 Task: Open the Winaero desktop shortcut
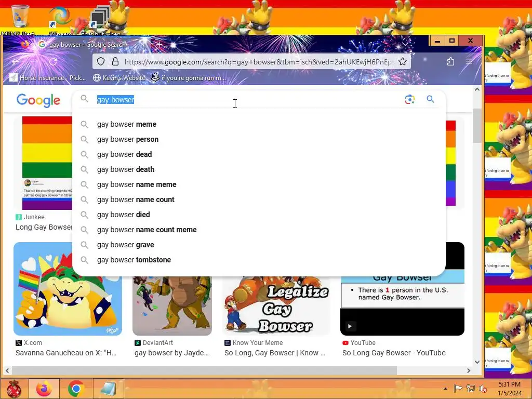60,20
